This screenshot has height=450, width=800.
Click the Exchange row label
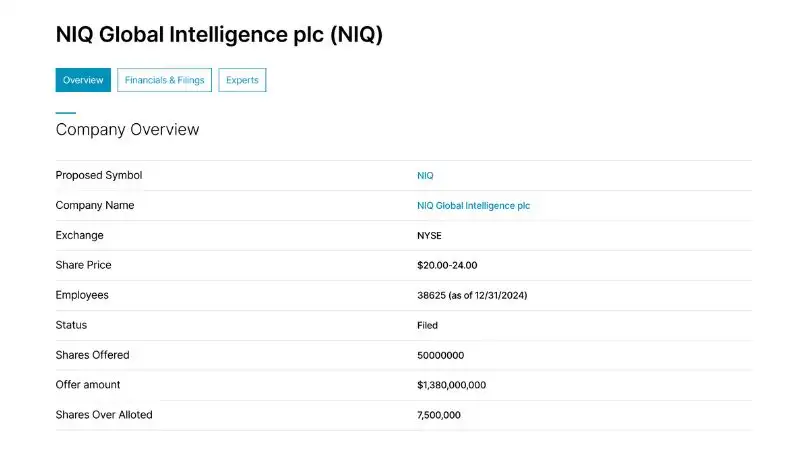[x=80, y=235]
